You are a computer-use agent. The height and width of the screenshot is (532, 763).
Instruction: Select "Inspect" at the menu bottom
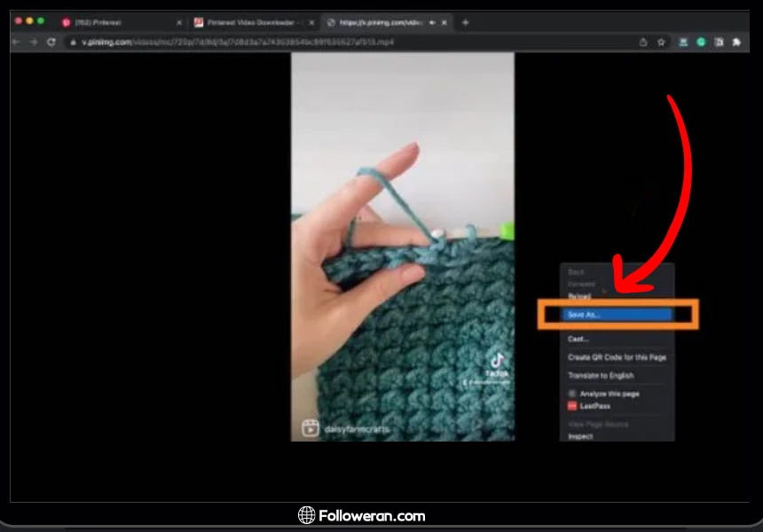click(x=580, y=436)
